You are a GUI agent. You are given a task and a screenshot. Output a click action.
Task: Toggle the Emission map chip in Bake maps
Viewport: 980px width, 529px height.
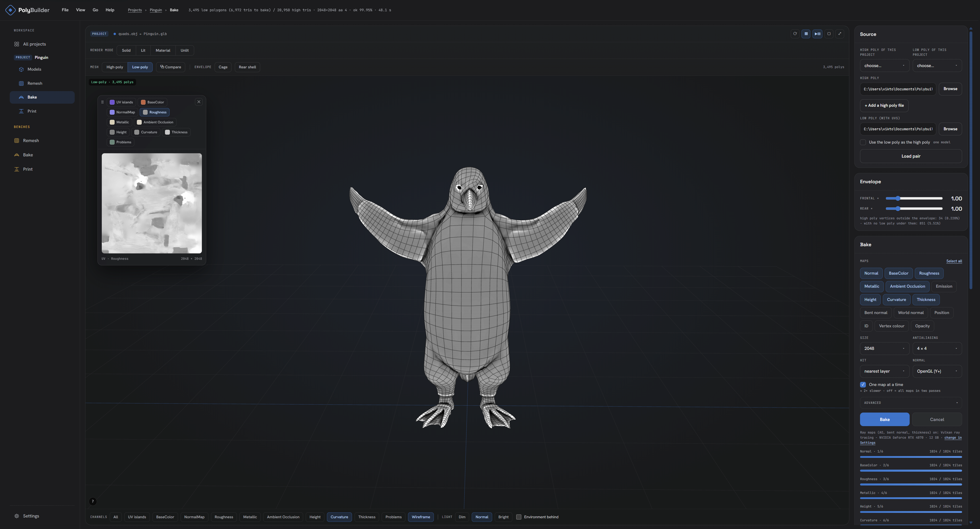pyautogui.click(x=944, y=287)
